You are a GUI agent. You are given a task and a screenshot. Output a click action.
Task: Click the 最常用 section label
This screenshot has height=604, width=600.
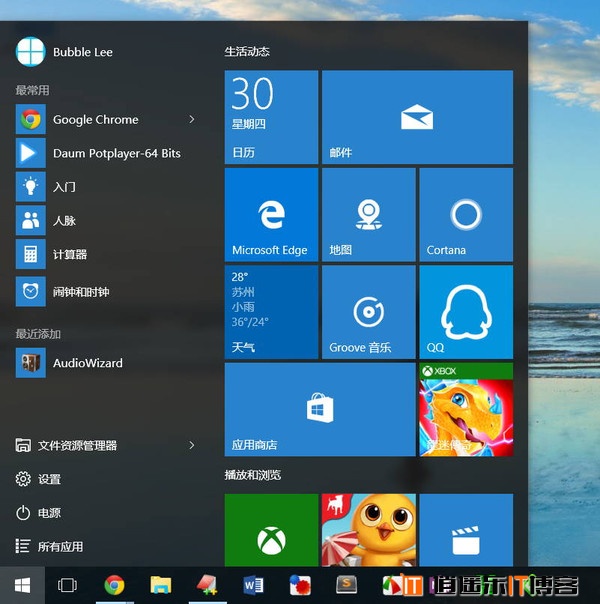point(32,90)
